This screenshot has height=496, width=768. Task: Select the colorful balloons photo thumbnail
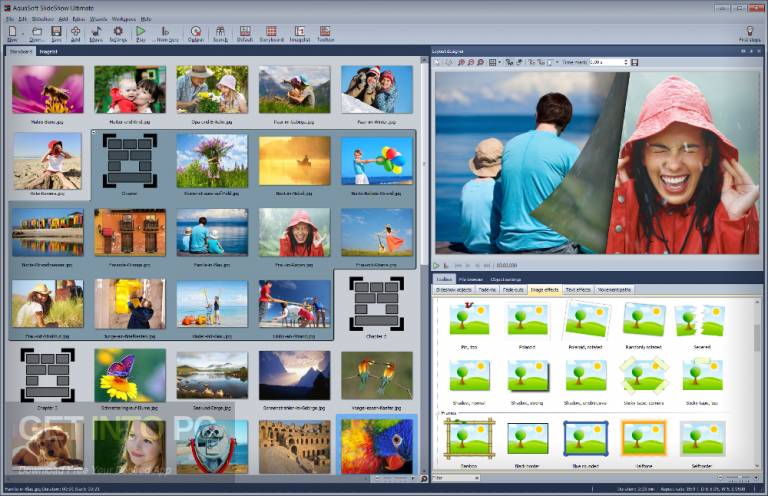pos(377,161)
